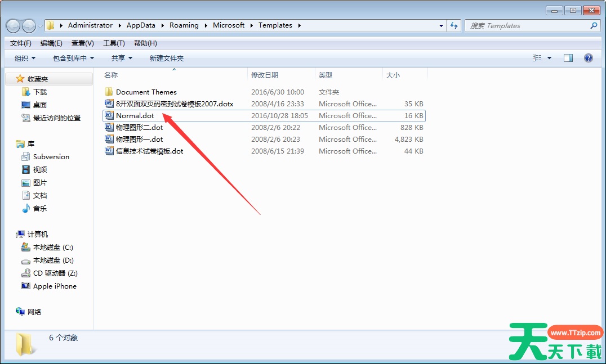The width and height of the screenshot is (606, 364).
Task: Go forward using the Forward arrow button
Action: (x=29, y=26)
